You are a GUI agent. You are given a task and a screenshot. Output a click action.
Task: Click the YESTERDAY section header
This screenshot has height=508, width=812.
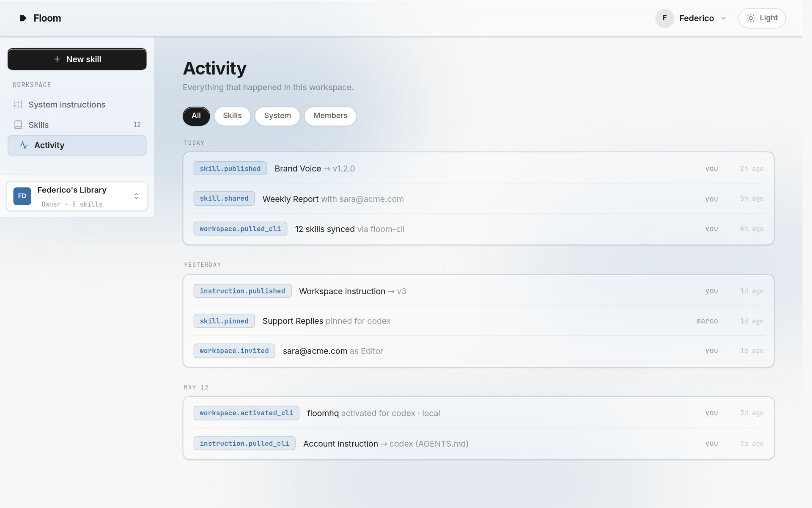coord(203,265)
